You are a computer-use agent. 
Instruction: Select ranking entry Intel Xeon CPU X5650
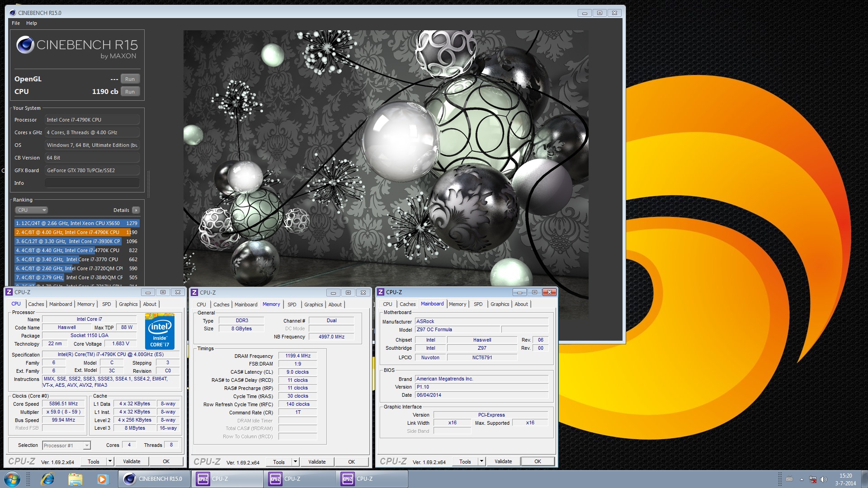click(77, 223)
